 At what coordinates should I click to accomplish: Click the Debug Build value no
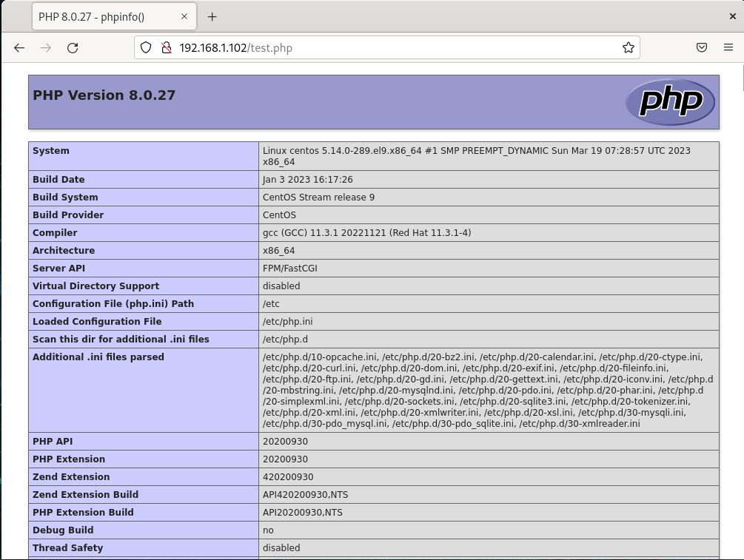coord(268,530)
